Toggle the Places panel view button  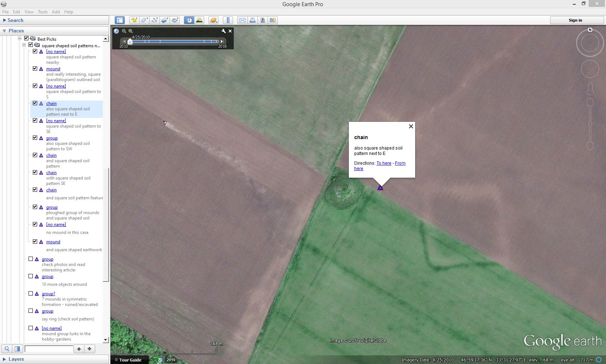tap(17, 349)
